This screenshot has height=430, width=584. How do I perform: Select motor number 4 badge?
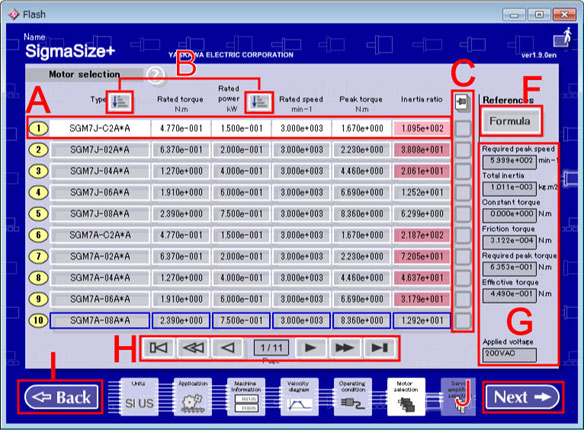tap(39, 192)
